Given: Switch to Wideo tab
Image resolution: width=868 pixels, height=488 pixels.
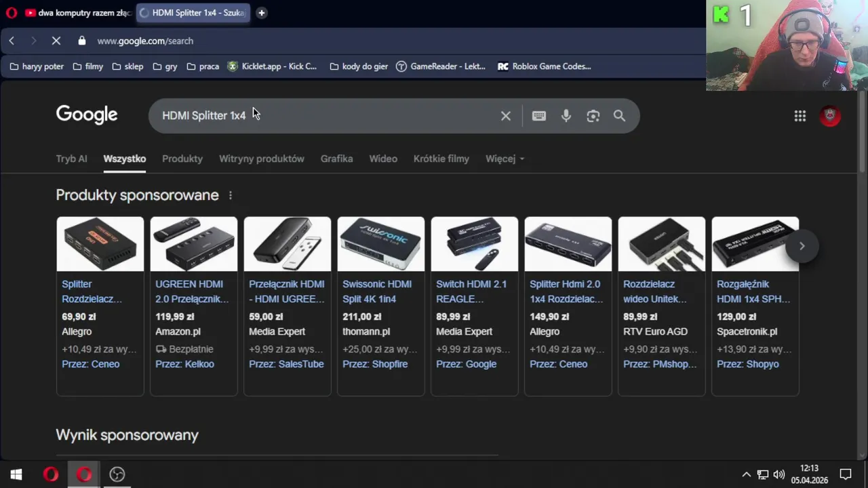Looking at the screenshot, I should pyautogui.click(x=383, y=159).
